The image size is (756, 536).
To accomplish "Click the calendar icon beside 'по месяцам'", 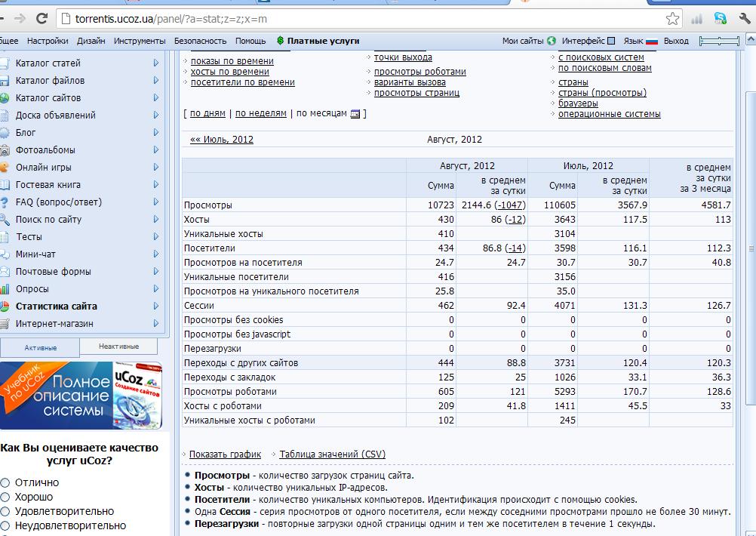I will click(355, 114).
